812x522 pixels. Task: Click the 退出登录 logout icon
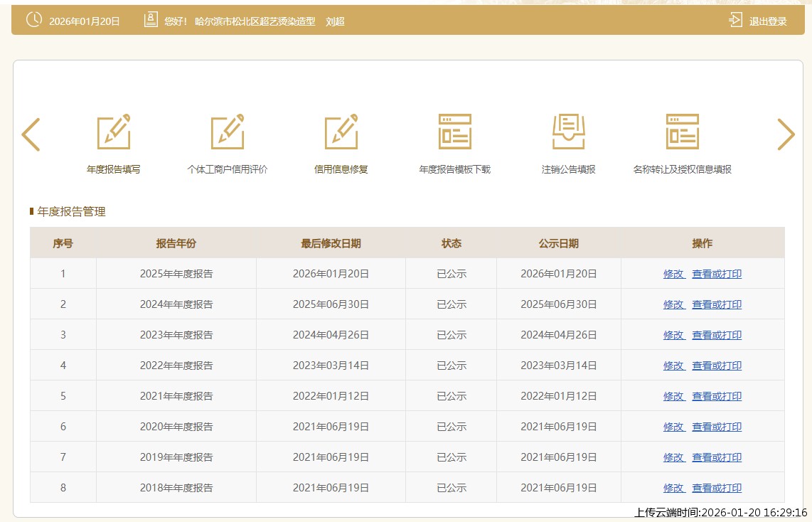[735, 21]
